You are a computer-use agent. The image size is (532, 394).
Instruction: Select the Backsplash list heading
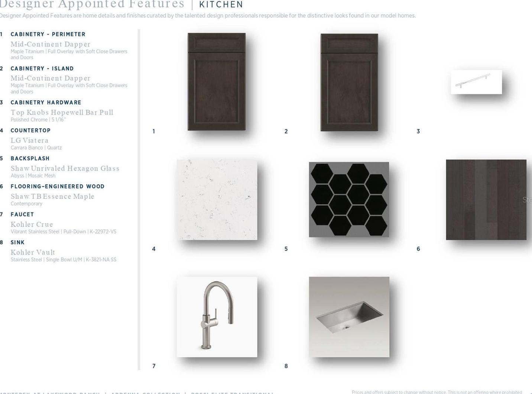30,158
